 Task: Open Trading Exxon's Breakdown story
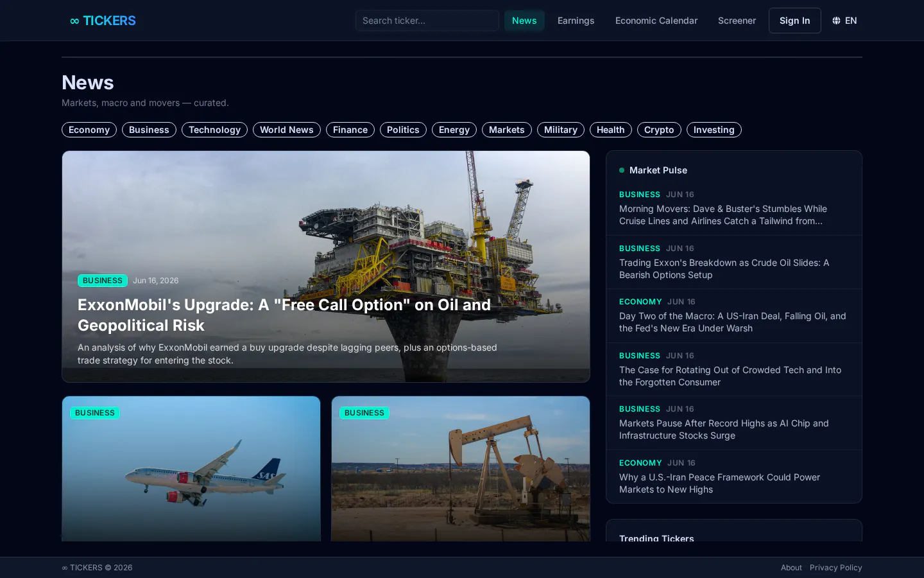pyautogui.click(x=734, y=262)
